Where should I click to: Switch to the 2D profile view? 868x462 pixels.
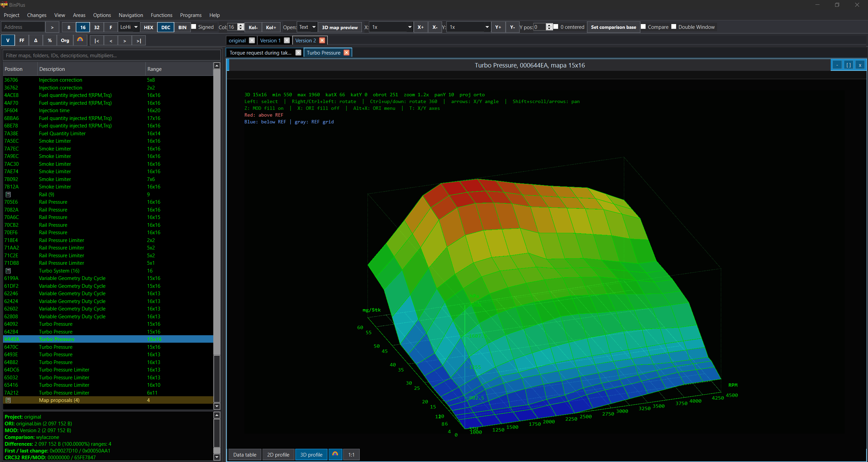point(278,455)
